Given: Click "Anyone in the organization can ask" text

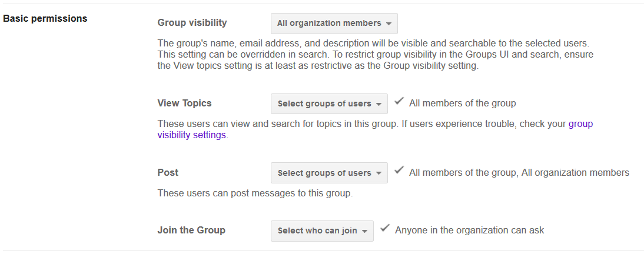Looking at the screenshot, I should pos(469,230).
